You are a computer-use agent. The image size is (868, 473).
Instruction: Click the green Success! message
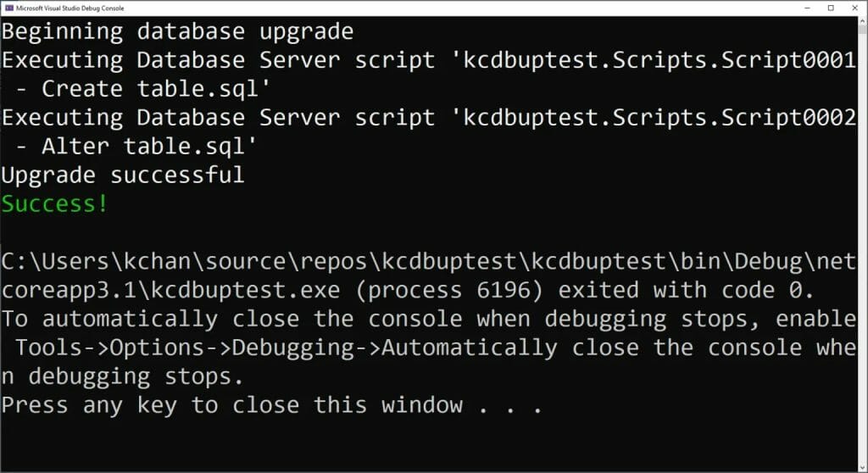tap(54, 203)
